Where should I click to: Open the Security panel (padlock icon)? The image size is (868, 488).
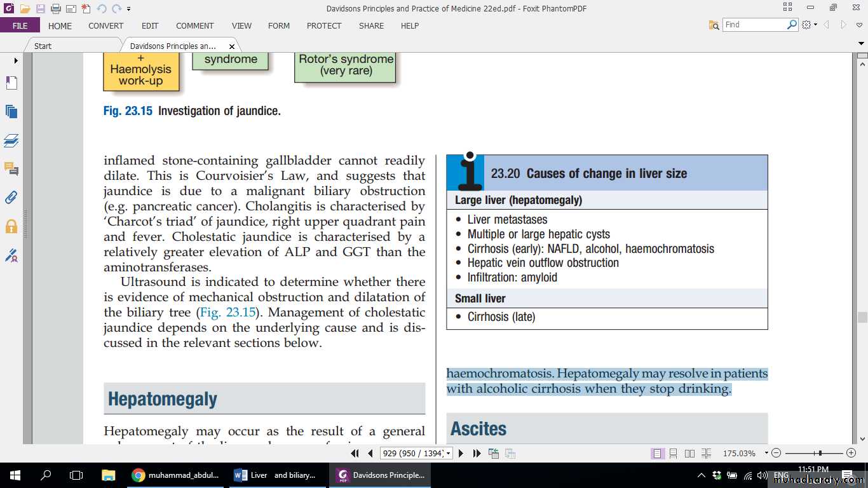pyautogui.click(x=11, y=226)
